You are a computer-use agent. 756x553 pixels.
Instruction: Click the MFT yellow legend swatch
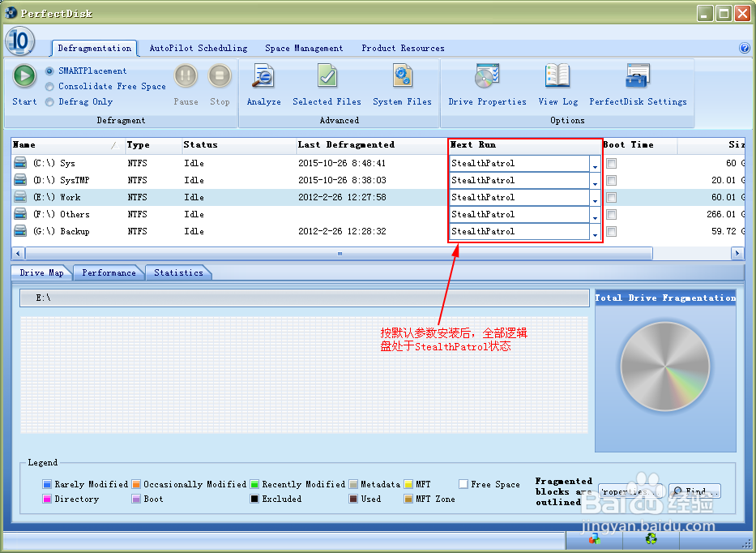coord(408,484)
